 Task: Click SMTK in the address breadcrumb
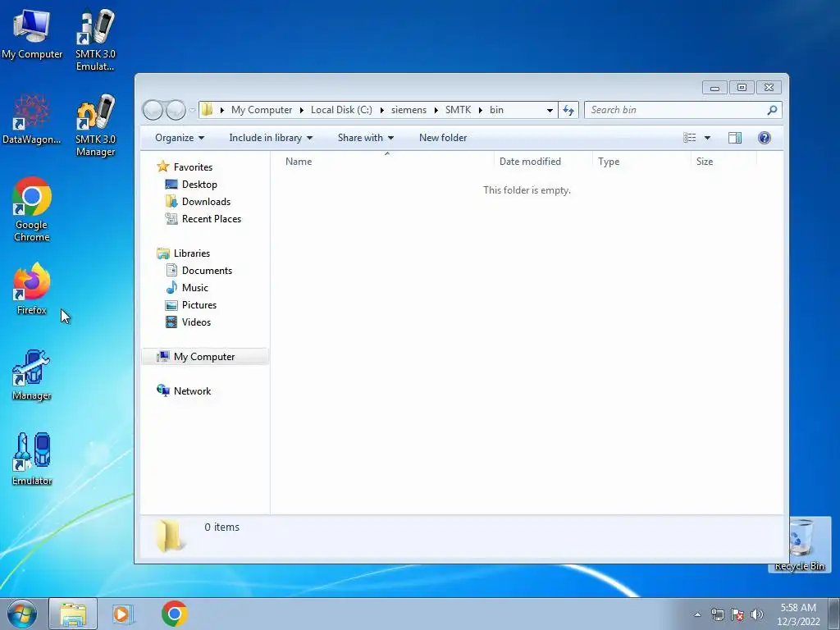click(458, 110)
